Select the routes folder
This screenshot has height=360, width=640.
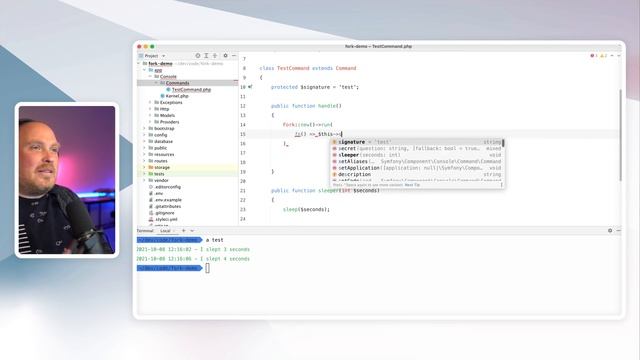pos(161,161)
